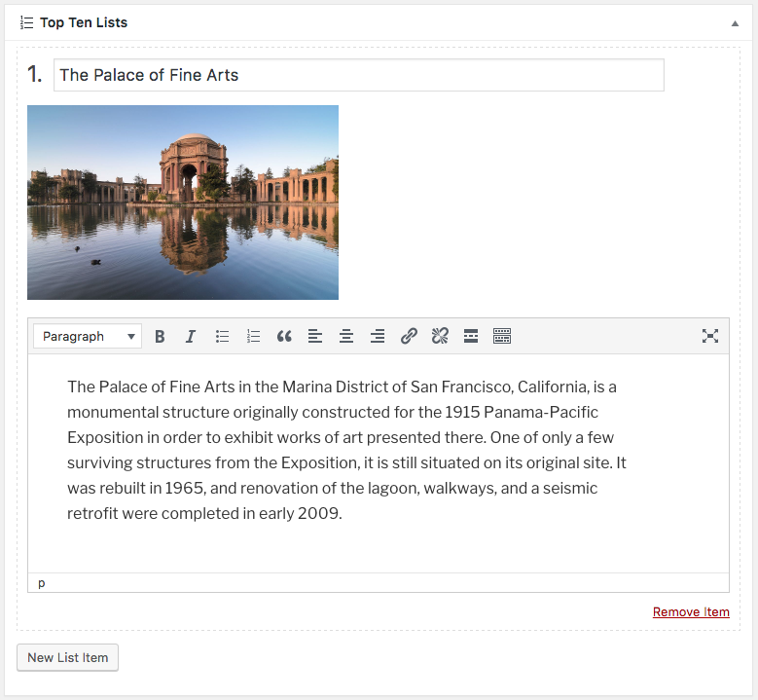Open the Paragraph format dropdown
758x700 pixels.
88,336
